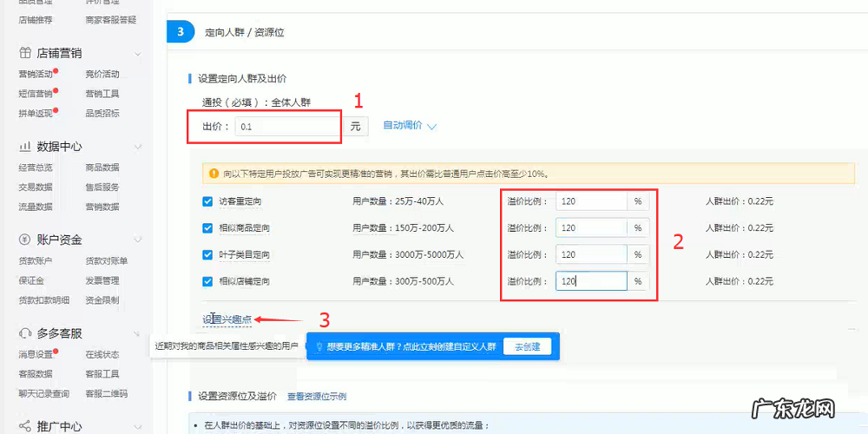Open the 自动调价 dropdown
868x434 pixels.
410,126
